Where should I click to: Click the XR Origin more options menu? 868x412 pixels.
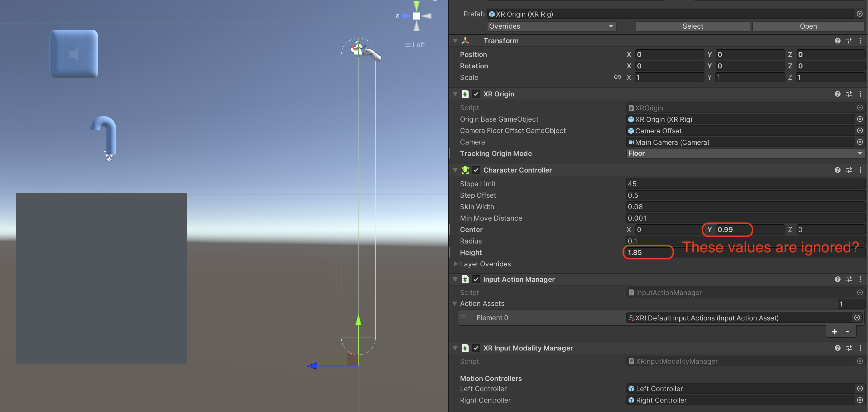tap(861, 94)
